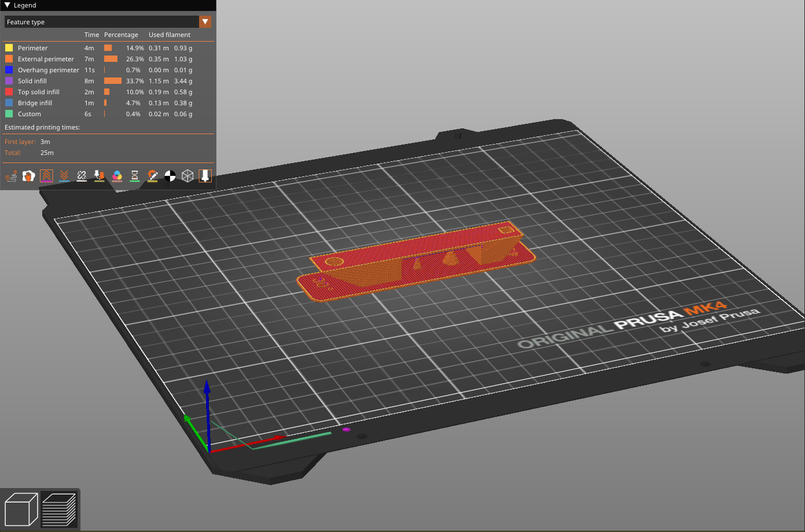Toggle travel moves visibility icon
Screen dimensions: 805x532
[x=11, y=176]
